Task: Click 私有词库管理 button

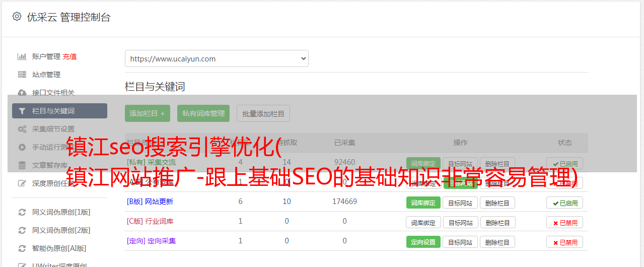Action: pyautogui.click(x=203, y=113)
